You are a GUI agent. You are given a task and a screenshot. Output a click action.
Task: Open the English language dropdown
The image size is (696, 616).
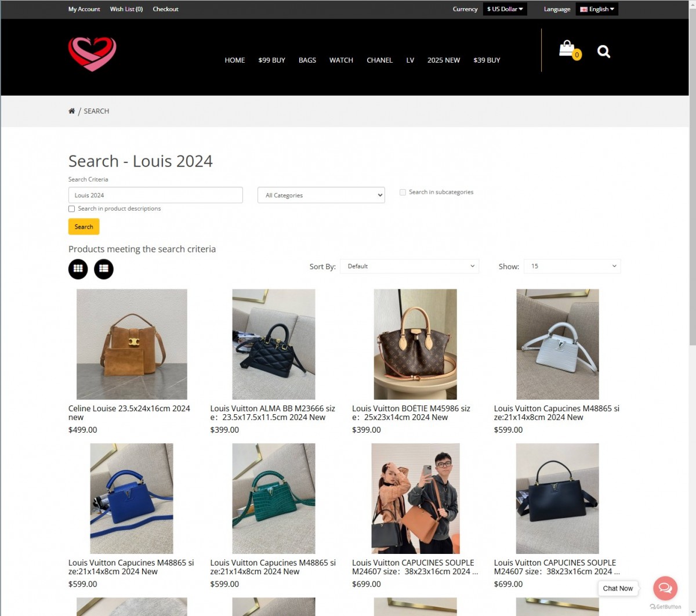coord(597,9)
